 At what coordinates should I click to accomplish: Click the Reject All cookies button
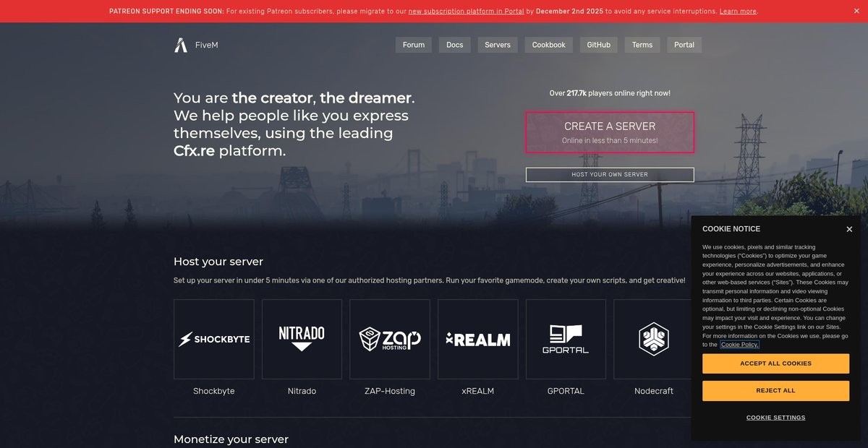775,391
